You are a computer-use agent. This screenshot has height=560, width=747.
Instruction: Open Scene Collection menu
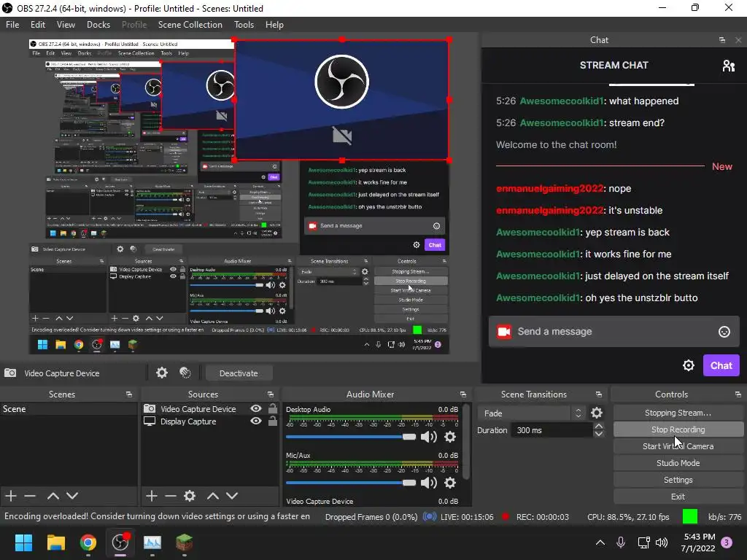pos(190,25)
